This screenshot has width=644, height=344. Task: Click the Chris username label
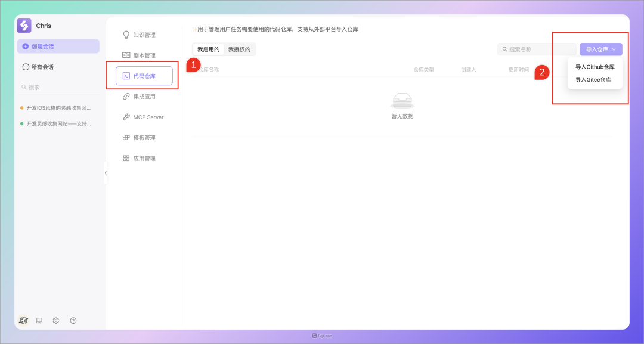44,26
